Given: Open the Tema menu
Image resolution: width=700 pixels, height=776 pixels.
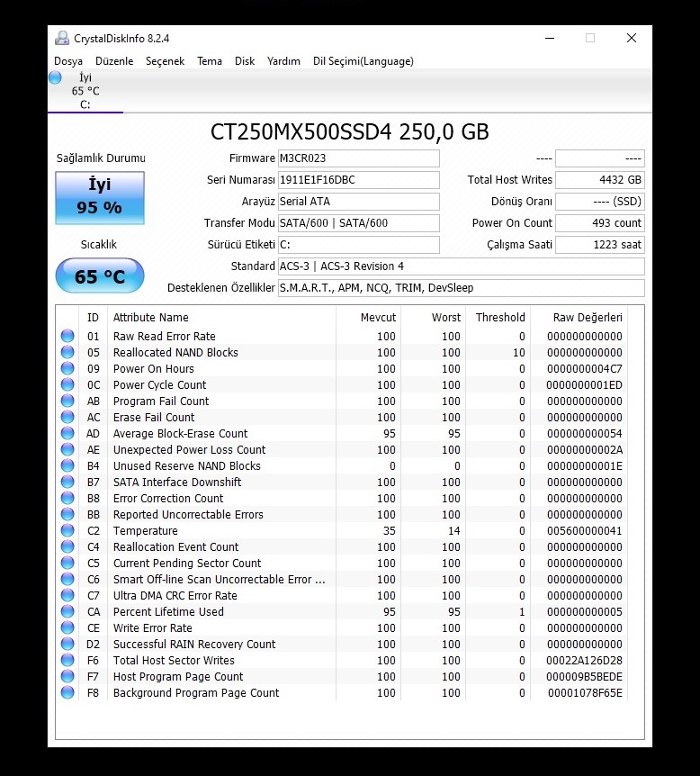Looking at the screenshot, I should coord(210,61).
